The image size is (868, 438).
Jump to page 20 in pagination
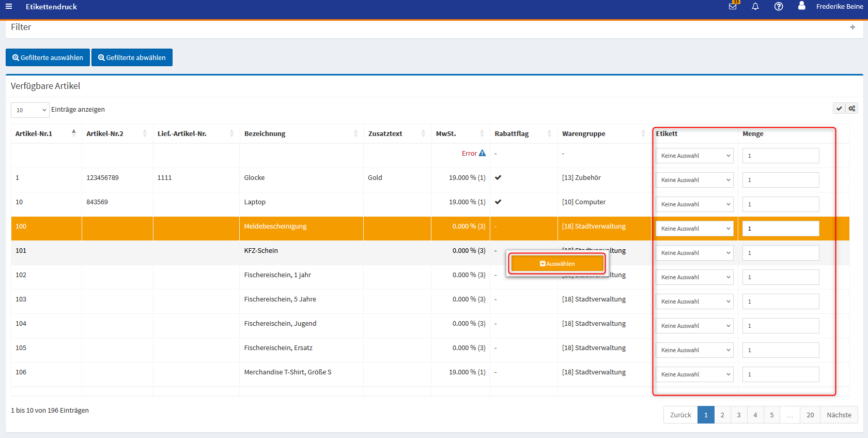[810, 415]
